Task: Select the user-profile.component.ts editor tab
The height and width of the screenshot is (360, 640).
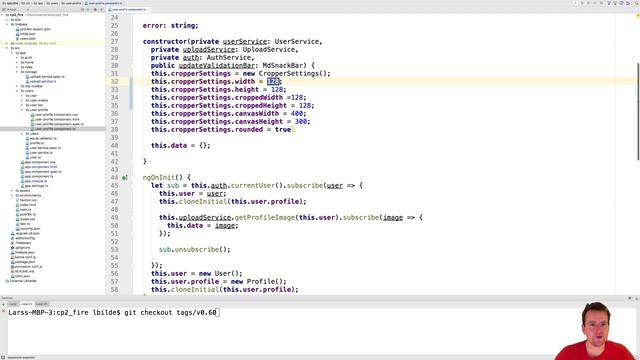Action: (127, 9)
